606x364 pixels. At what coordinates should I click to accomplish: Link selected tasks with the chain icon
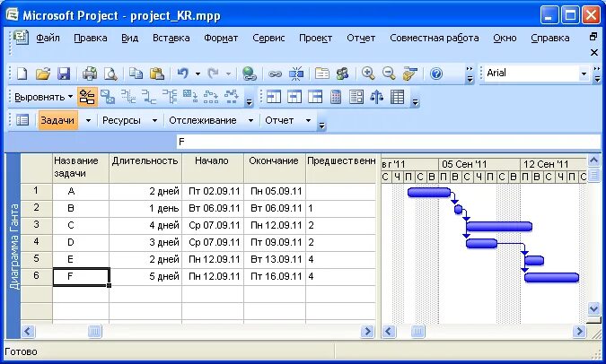(275, 74)
